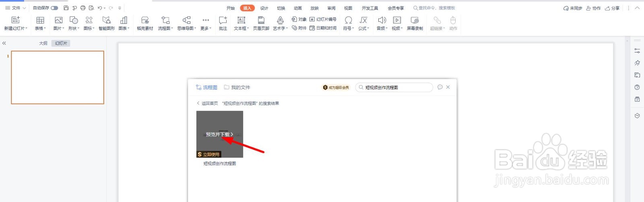The height and width of the screenshot is (202, 644).
Task: Open the three-dot more options menu at the top right
Action: [628, 8]
